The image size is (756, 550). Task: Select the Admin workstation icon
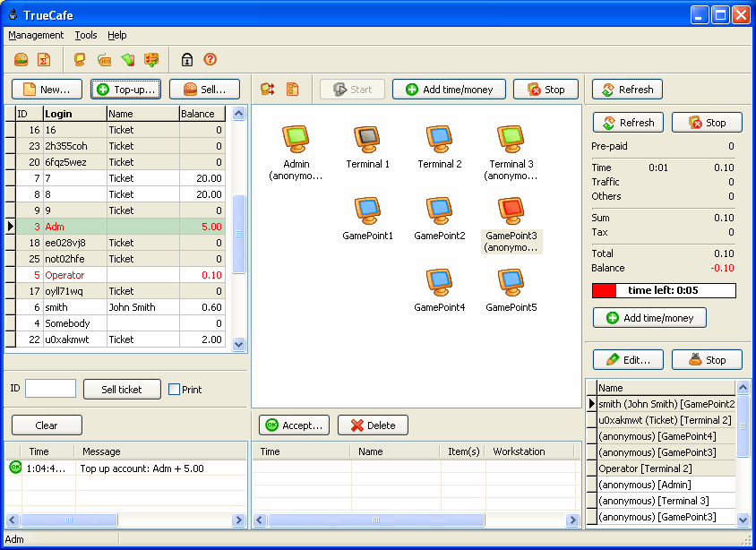(296, 139)
